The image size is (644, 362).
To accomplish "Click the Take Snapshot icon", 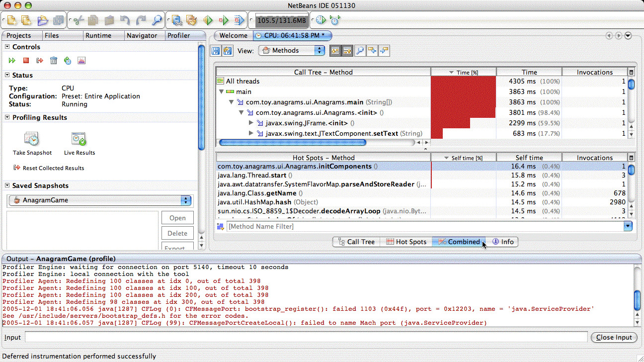I will (32, 139).
